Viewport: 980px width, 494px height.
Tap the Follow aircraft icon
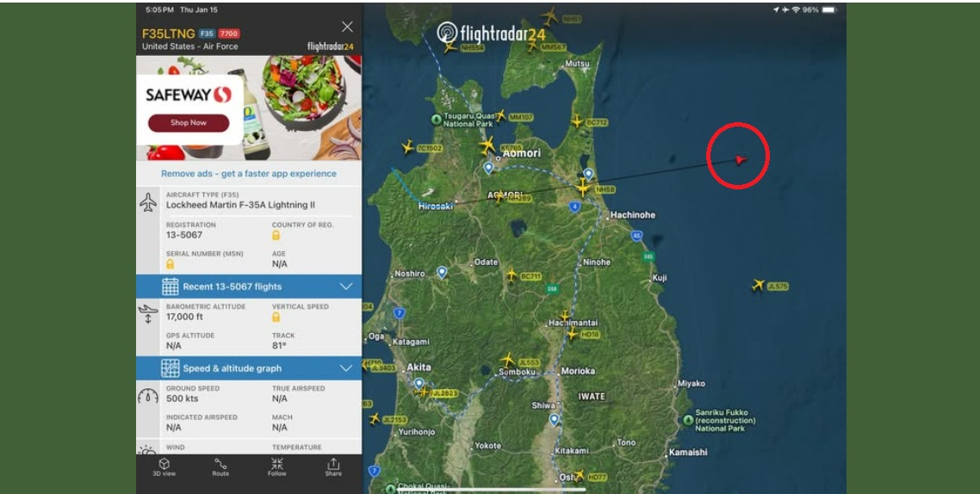(x=277, y=466)
